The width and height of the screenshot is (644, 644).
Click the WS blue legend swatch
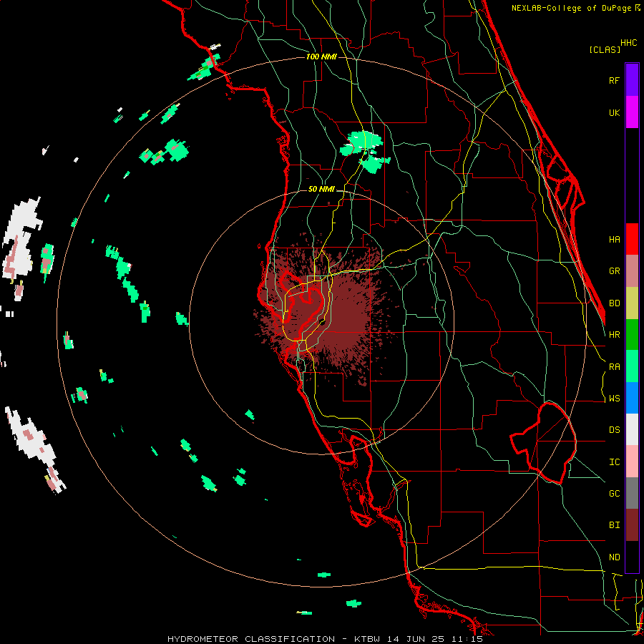point(632,398)
